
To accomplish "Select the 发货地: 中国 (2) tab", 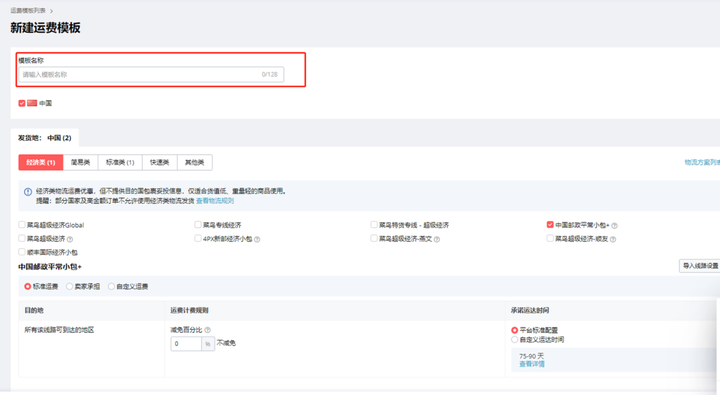I will click(45, 138).
